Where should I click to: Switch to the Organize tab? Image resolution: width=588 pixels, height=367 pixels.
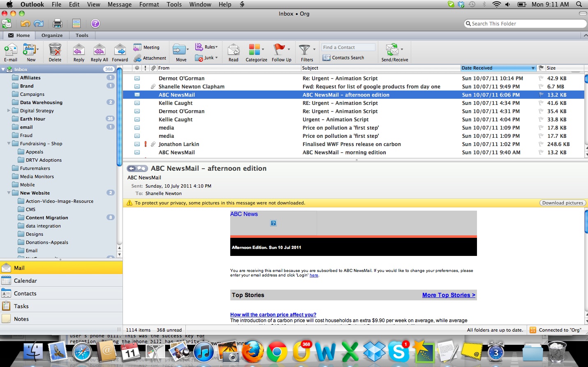pos(52,35)
